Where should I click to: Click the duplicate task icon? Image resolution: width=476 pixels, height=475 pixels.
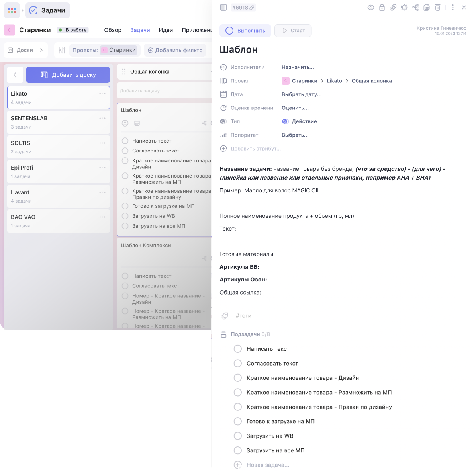[x=427, y=8]
